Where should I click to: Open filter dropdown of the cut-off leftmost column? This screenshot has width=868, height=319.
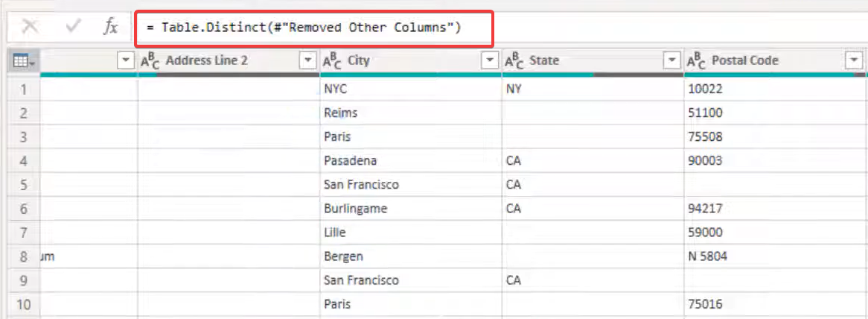[127, 61]
